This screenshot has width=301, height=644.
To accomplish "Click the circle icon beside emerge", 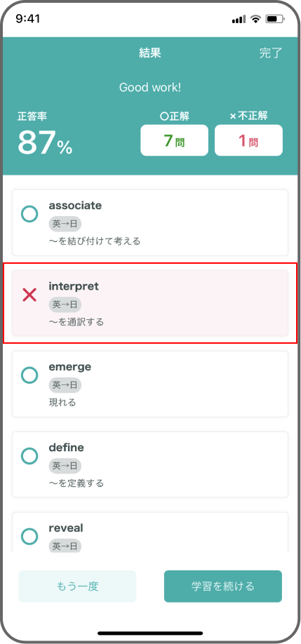I will click(29, 375).
